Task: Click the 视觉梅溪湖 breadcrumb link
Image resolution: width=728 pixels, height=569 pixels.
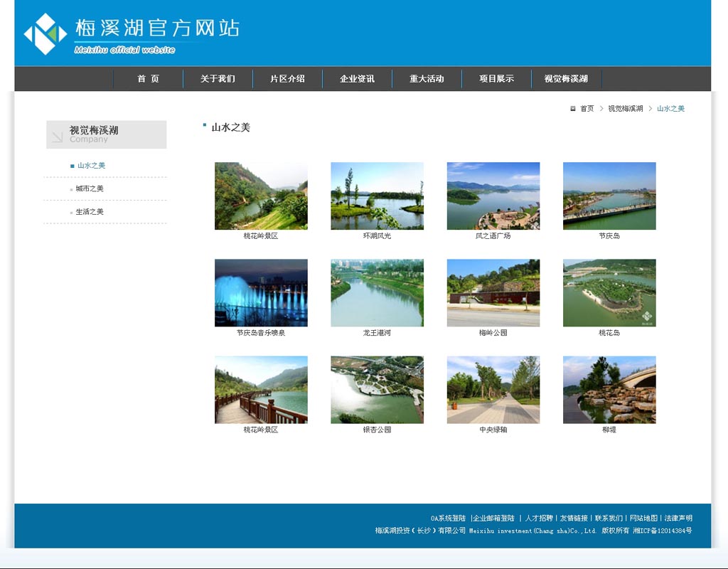Action: coord(624,108)
